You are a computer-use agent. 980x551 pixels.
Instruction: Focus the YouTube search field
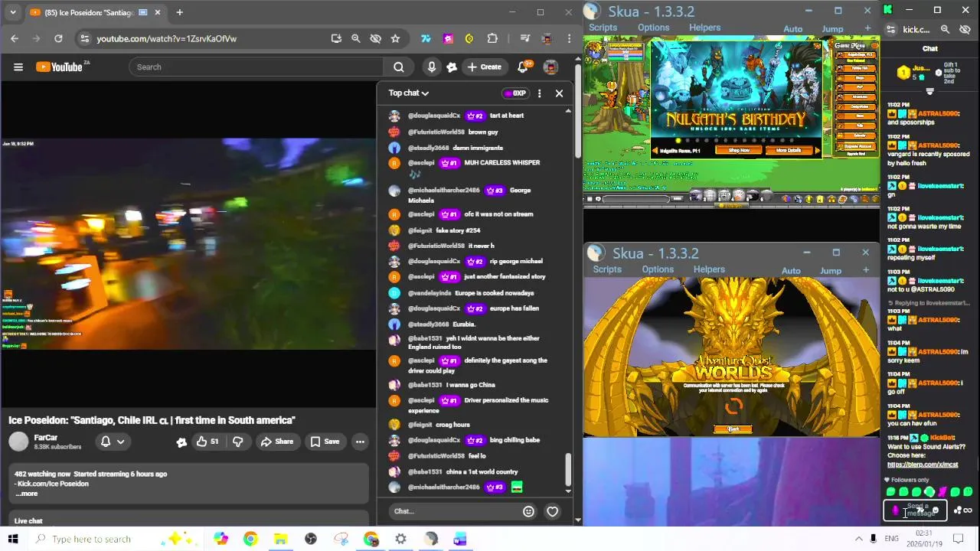tap(256, 67)
